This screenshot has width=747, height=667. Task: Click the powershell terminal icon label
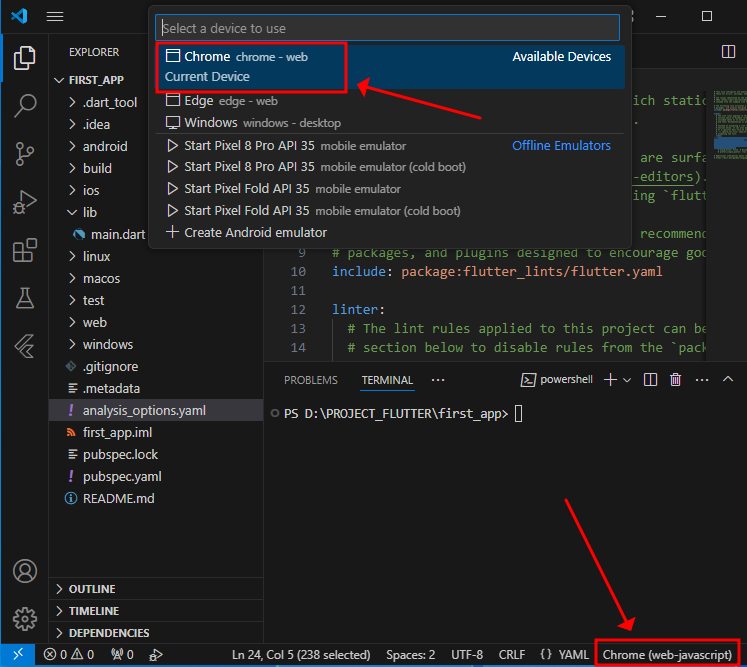click(x=556, y=380)
